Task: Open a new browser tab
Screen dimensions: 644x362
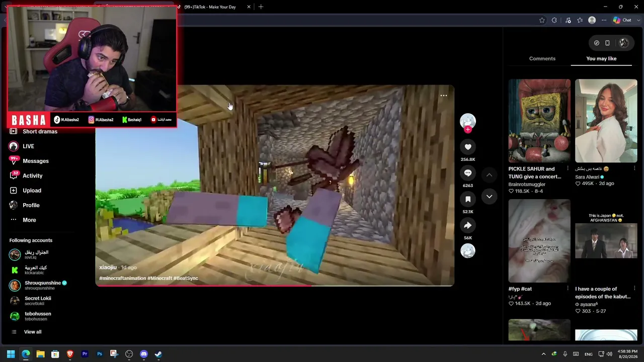Action: [261, 7]
